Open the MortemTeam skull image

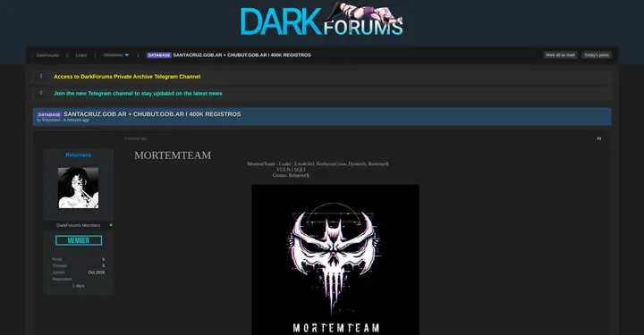(335, 260)
